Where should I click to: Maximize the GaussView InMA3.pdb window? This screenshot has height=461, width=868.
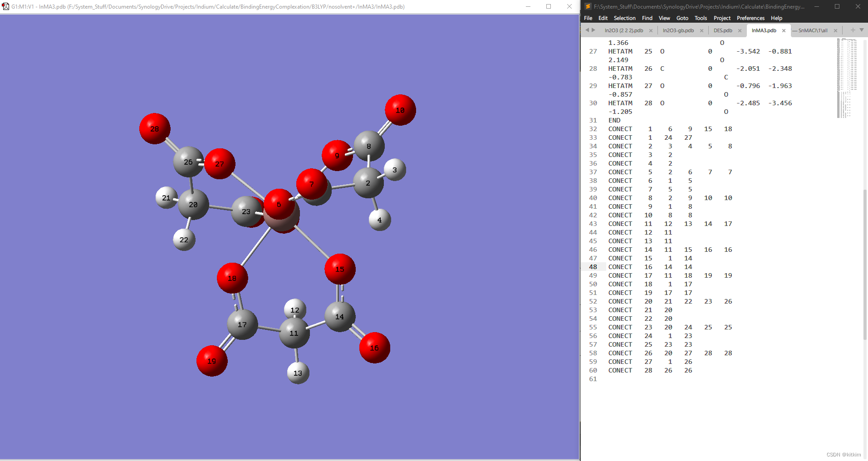[x=549, y=6]
